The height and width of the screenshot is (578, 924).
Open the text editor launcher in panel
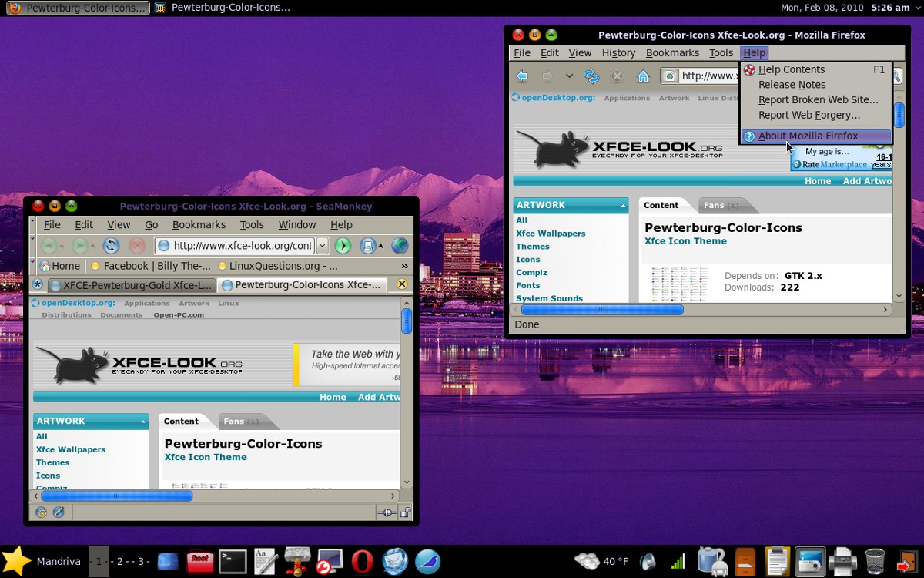(x=265, y=561)
